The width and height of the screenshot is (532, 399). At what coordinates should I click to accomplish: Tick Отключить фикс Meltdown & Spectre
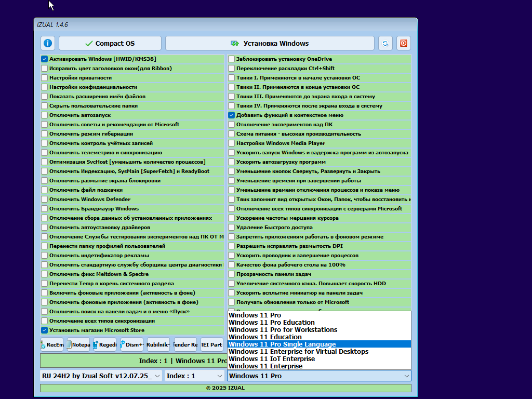[45, 274]
